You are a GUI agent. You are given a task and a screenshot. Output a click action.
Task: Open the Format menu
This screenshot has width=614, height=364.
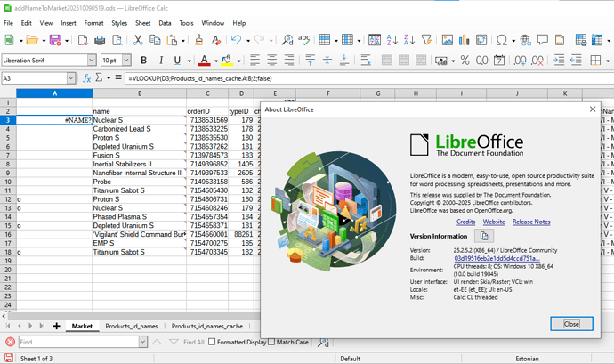(x=93, y=21)
